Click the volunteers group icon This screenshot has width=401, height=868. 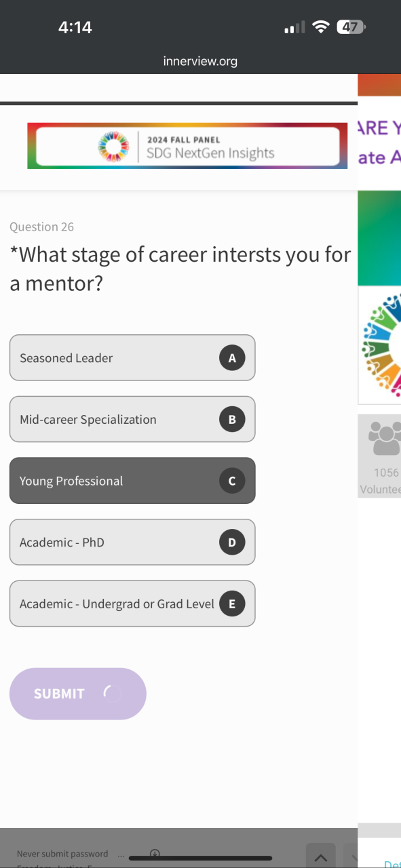coord(385,439)
